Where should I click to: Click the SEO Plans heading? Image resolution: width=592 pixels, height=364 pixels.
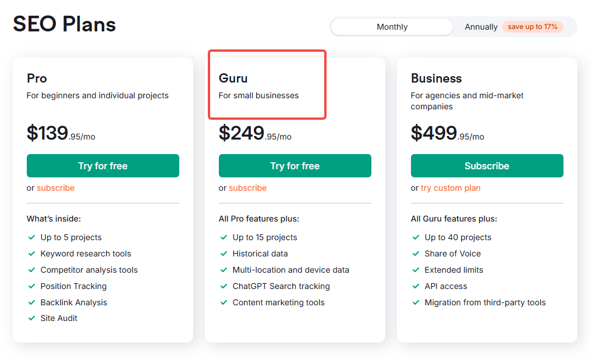[x=64, y=24]
